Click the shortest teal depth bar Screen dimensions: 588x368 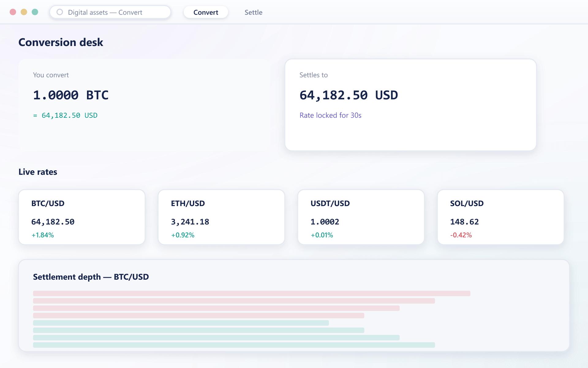click(x=181, y=323)
